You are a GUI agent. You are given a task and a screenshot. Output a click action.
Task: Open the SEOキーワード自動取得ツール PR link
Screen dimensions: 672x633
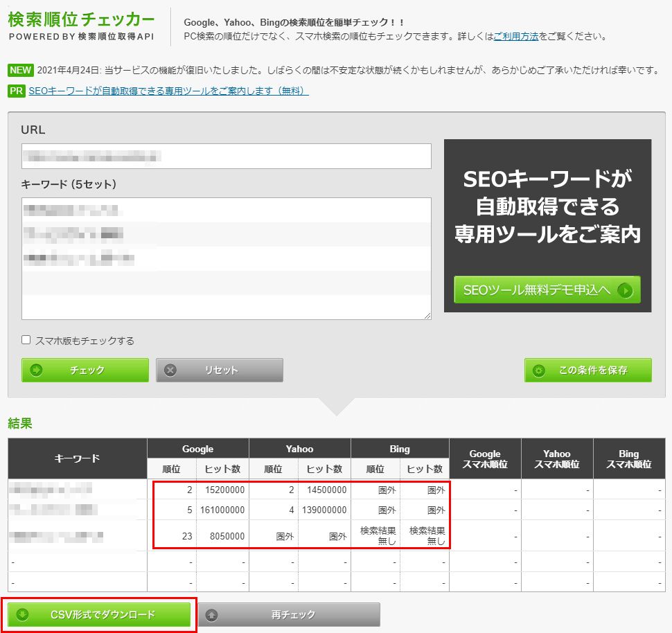(168, 91)
